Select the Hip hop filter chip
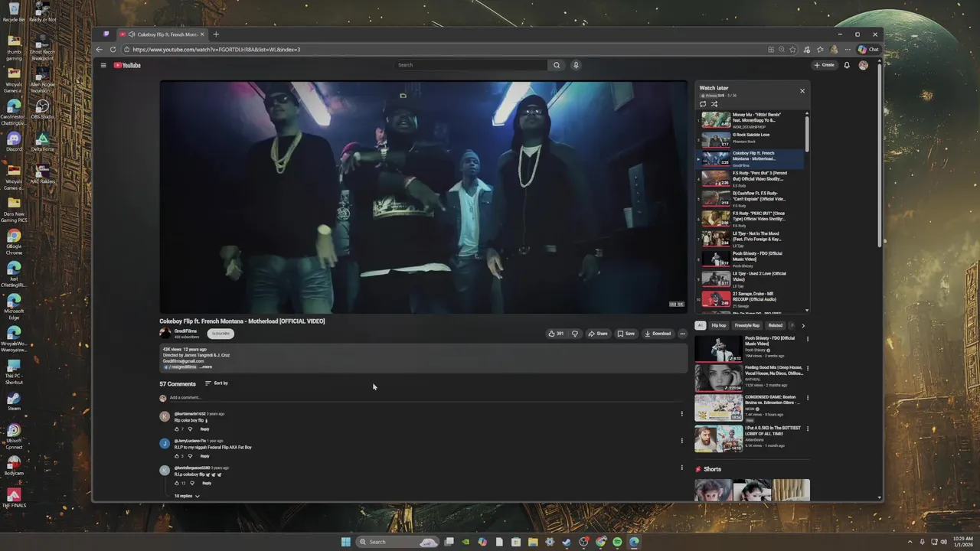 (x=719, y=326)
